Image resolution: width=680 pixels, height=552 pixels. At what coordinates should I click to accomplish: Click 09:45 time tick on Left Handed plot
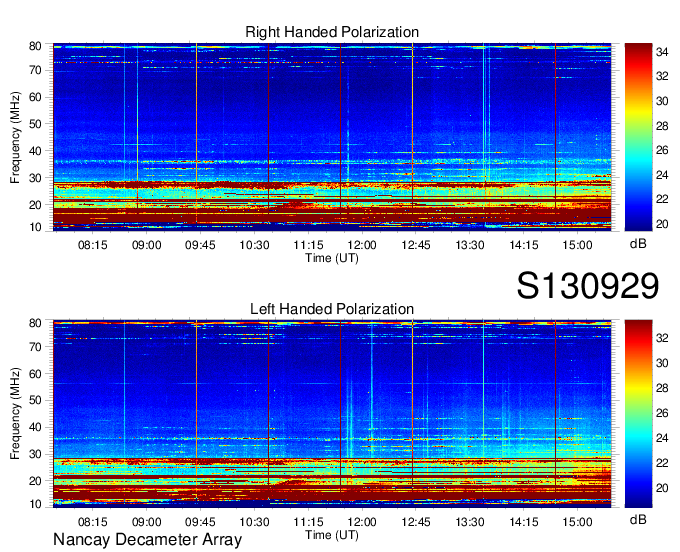pyautogui.click(x=200, y=522)
